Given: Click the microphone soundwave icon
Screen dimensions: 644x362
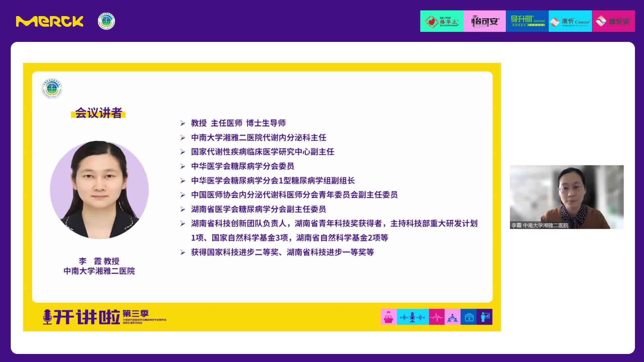Looking at the screenshot, I should (412, 317).
